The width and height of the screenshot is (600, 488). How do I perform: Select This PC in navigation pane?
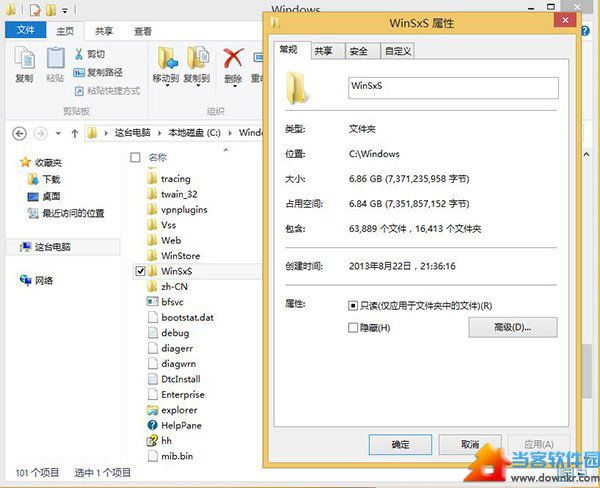[x=63, y=247]
